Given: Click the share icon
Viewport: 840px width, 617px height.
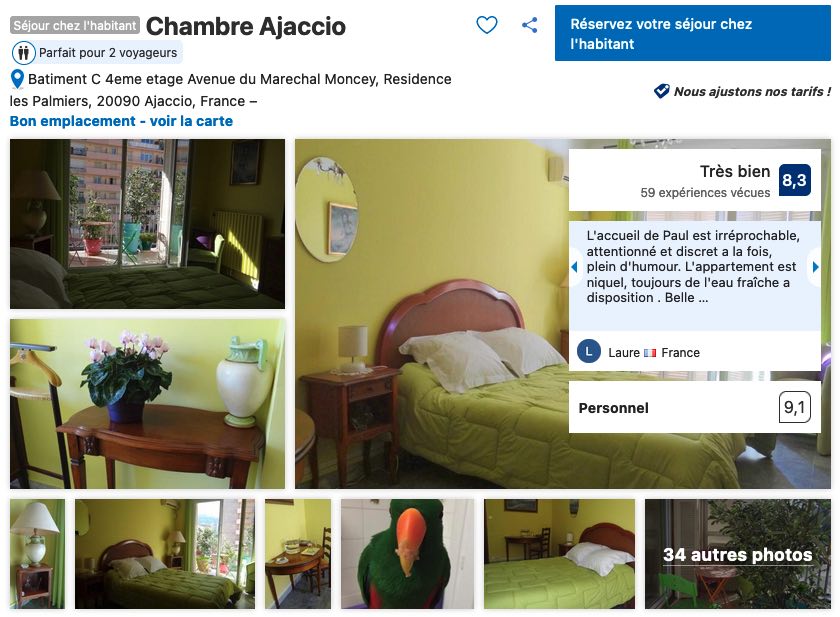Looking at the screenshot, I should (x=529, y=25).
